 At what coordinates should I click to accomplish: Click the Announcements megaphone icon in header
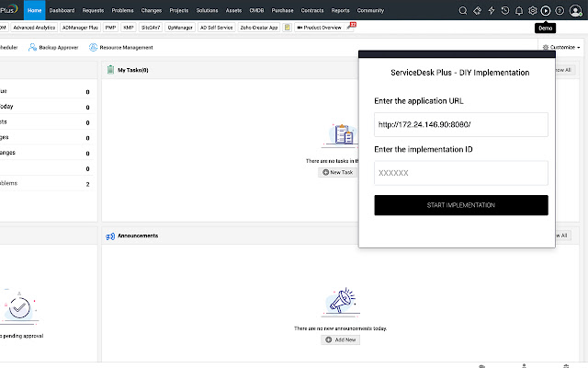tap(110, 236)
